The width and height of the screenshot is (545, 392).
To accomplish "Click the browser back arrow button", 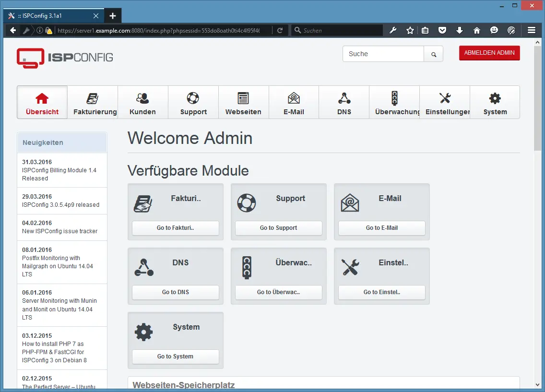I will pos(13,31).
